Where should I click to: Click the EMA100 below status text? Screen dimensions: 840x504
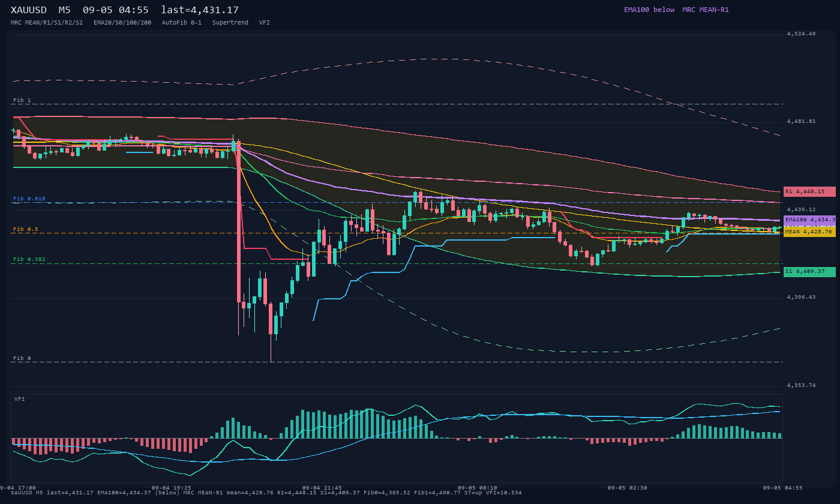649,10
